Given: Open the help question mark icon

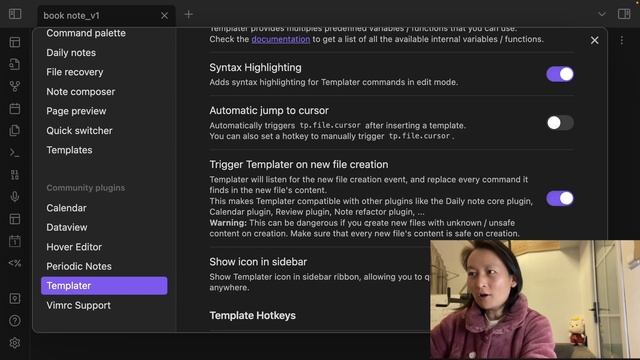Looking at the screenshot, I should point(15,321).
